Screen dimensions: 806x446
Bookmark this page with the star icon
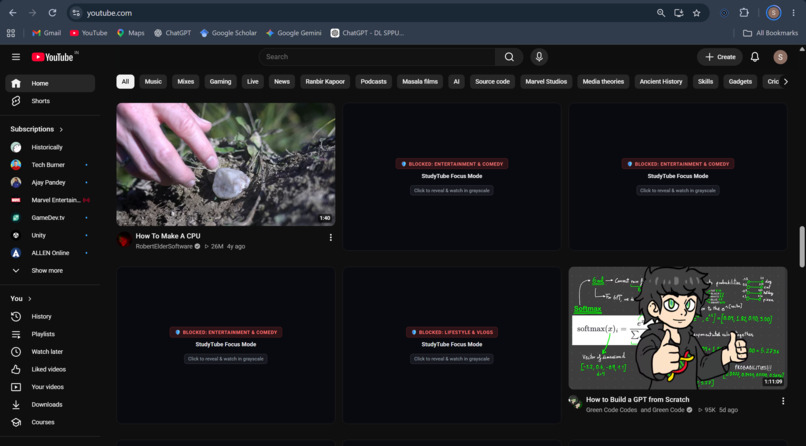[x=697, y=13]
